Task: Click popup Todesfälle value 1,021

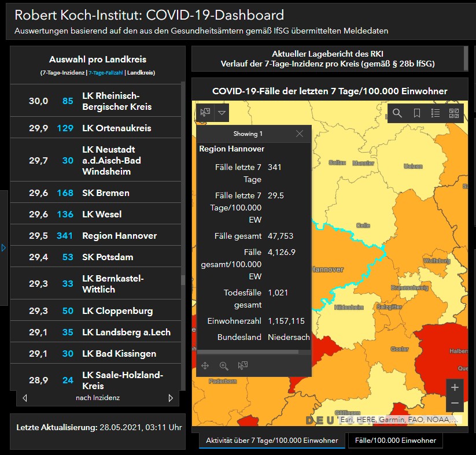Action: 278,293
